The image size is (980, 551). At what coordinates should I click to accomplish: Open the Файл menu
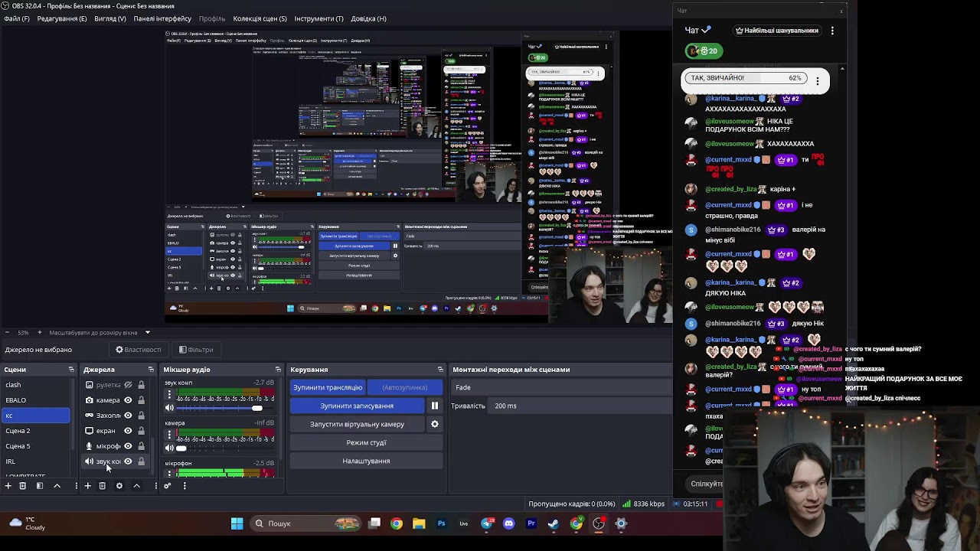17,18
